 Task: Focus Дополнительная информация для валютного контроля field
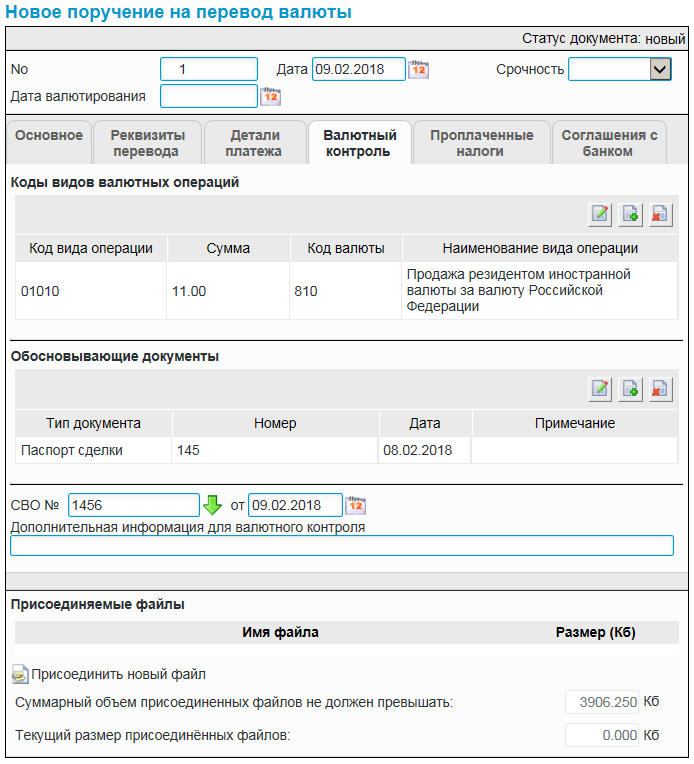tap(342, 546)
